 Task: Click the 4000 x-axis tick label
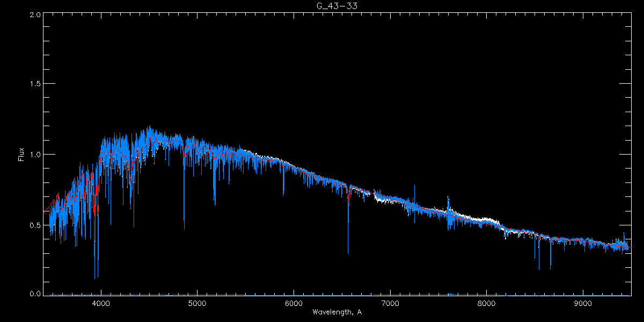101,303
